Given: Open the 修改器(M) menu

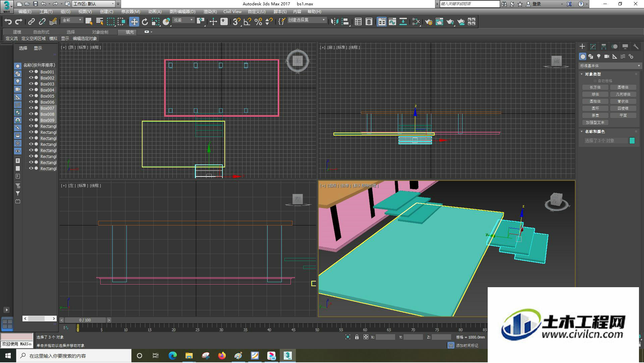Looking at the screenshot, I should 130,11.
